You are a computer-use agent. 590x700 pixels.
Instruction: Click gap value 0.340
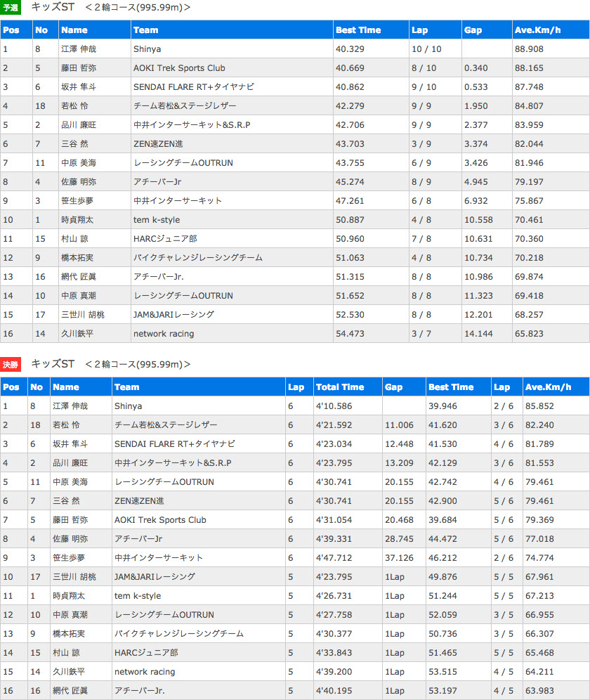coord(476,68)
